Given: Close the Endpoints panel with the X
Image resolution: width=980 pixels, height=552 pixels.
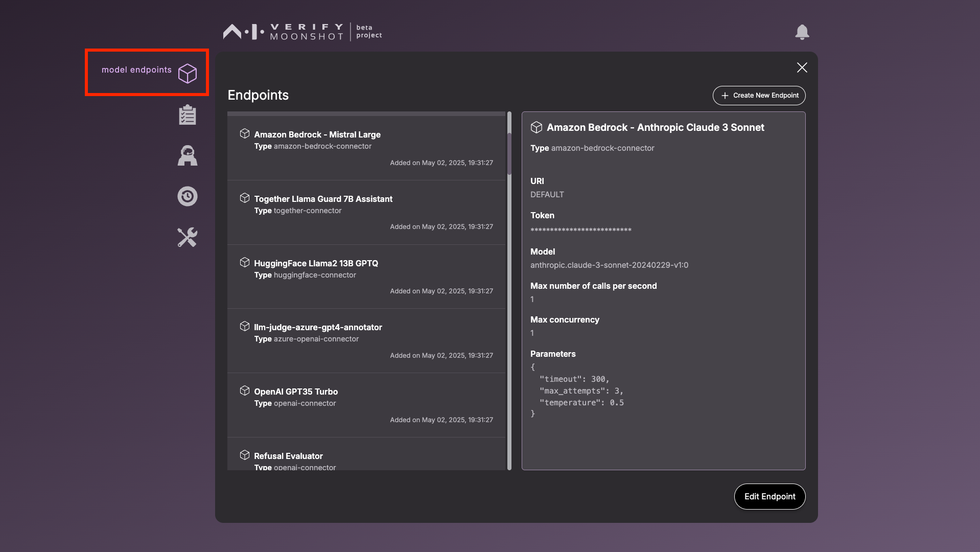Looking at the screenshot, I should [802, 67].
